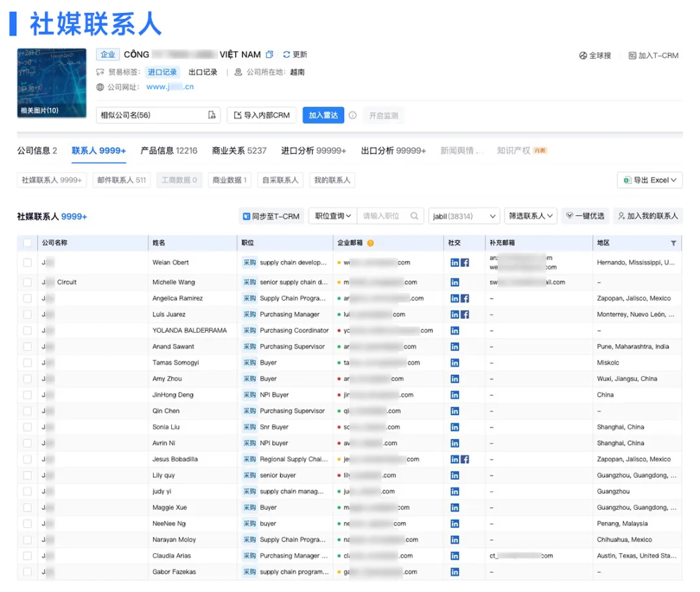Open Facebook profile for Jesus Bobadilla

pos(465,459)
